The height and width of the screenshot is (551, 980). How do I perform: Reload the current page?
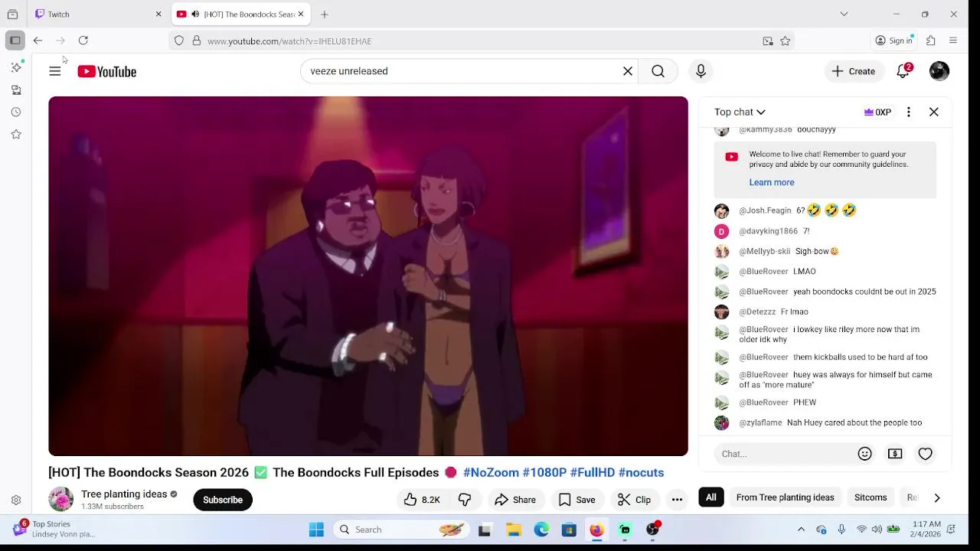[83, 41]
